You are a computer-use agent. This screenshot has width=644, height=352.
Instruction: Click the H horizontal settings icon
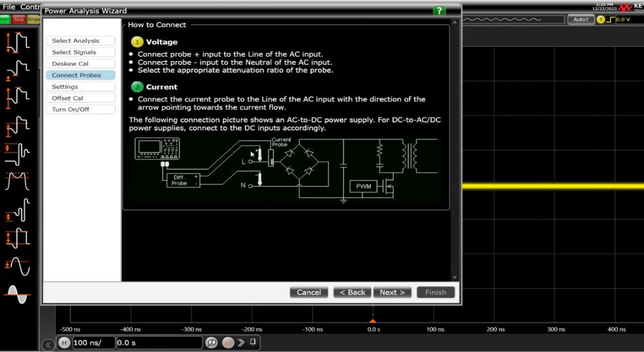tap(64, 343)
